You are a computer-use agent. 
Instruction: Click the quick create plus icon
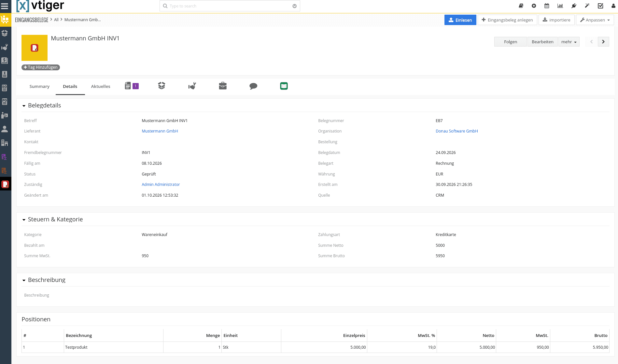[534, 6]
